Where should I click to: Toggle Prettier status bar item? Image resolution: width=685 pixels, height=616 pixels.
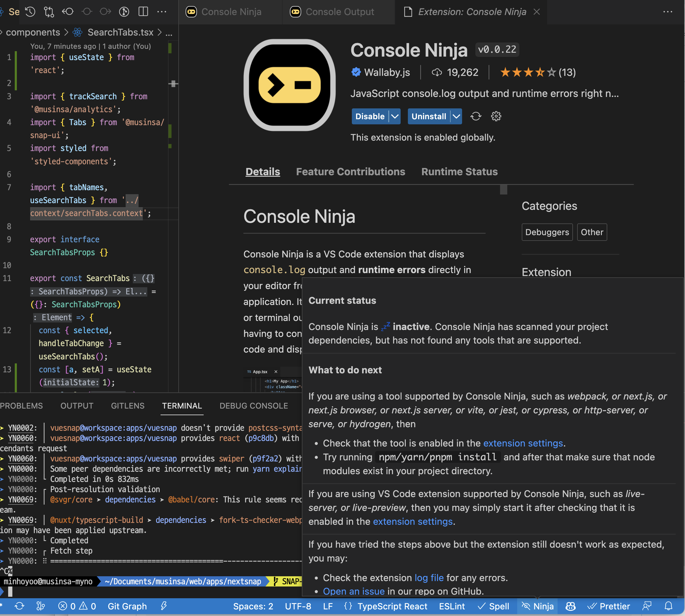[x=608, y=606]
